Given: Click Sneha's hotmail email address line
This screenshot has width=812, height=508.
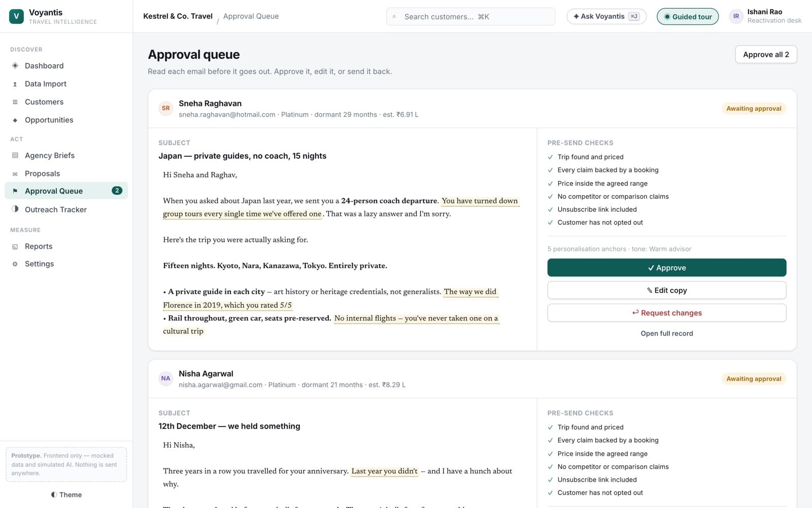Looking at the screenshot, I should 298,115.
